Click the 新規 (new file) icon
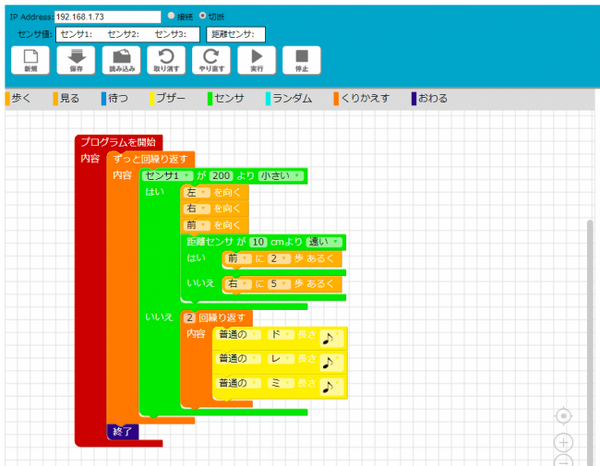The width and height of the screenshot is (600, 466). click(31, 56)
